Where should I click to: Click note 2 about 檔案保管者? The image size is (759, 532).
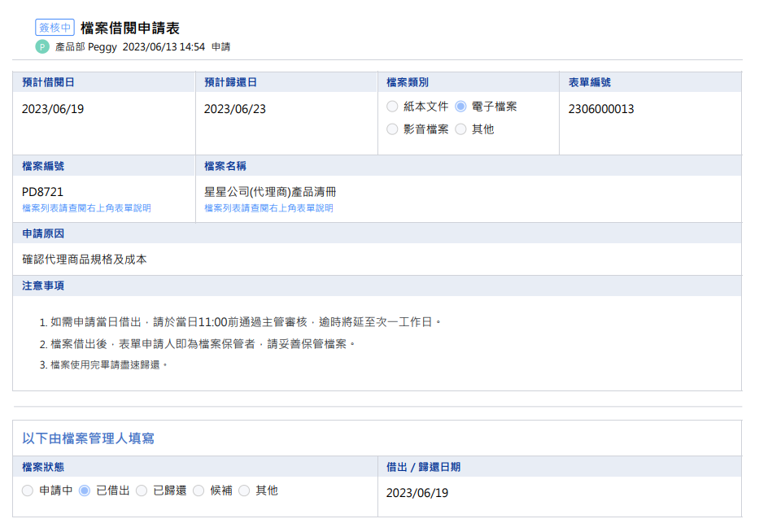pyautogui.click(x=197, y=344)
